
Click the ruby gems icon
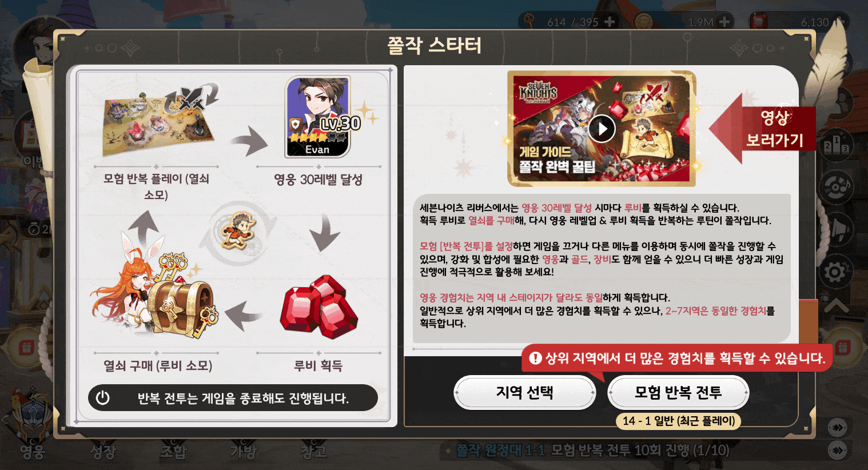[x=318, y=307]
